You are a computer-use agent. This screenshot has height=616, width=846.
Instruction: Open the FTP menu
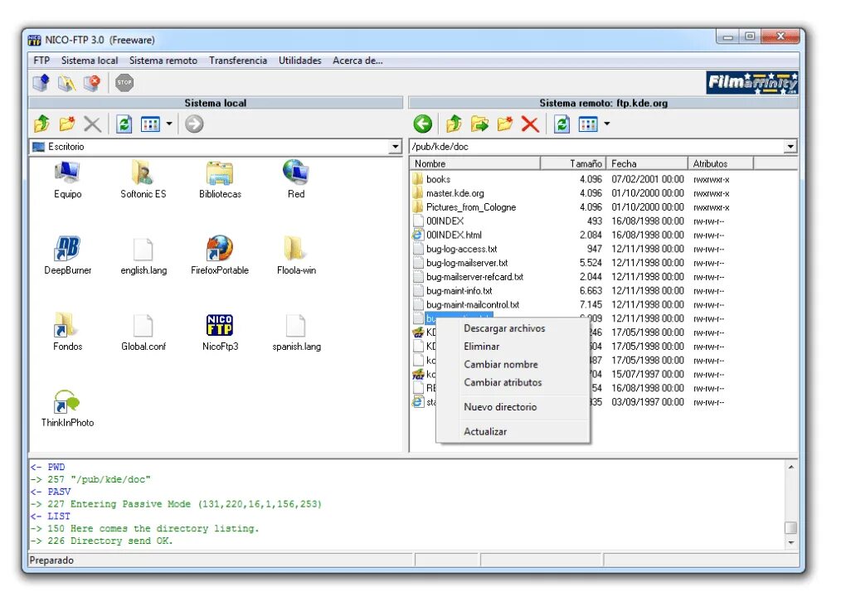tap(41, 61)
